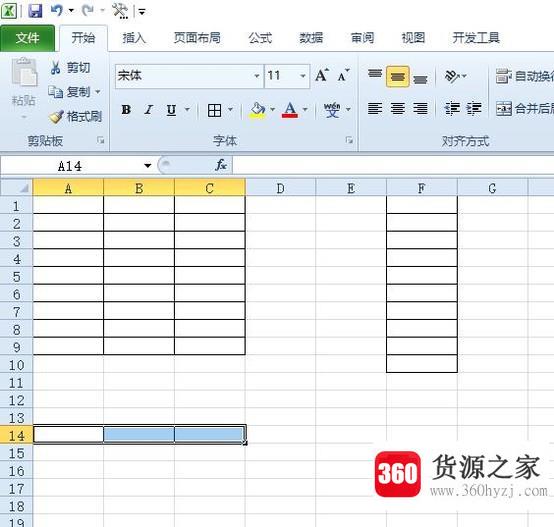Screen dimensions: 554x527
Task: Apply yellow fill color bucket
Action: pos(258,110)
